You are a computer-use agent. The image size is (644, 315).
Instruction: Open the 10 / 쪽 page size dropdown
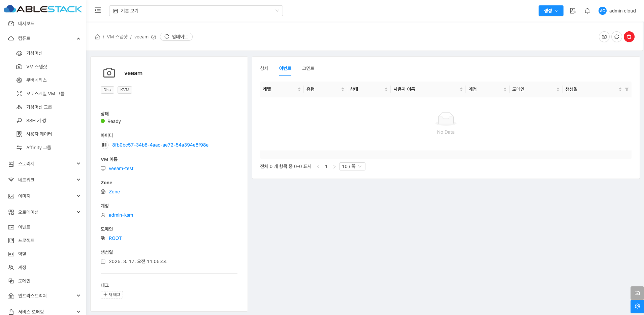[x=352, y=166]
